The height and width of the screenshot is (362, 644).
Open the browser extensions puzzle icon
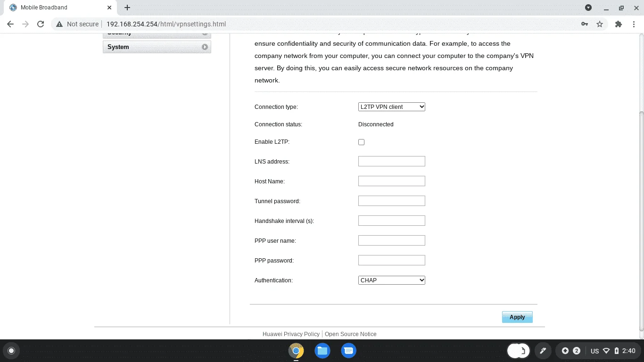tap(619, 24)
